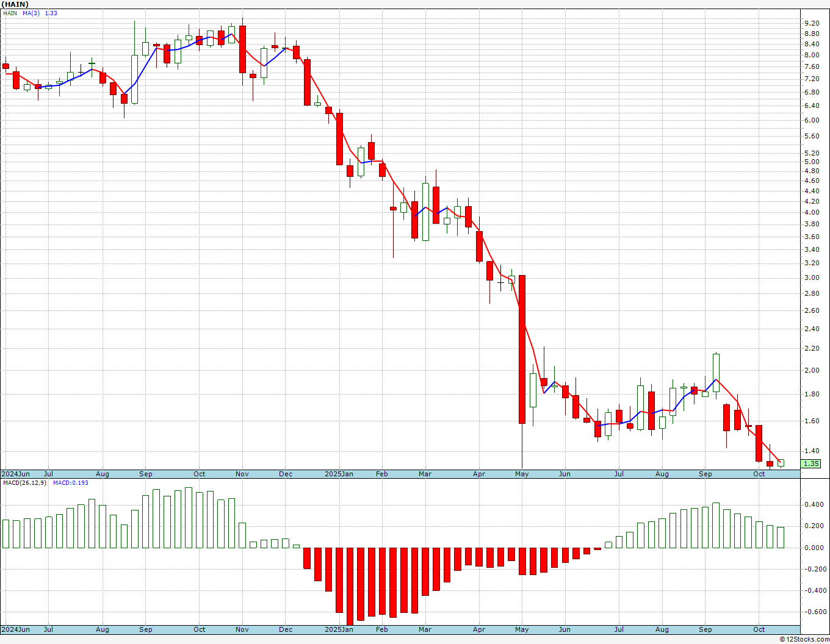Screen dimensions: 830x644
Task: Select the 1.60 price level label
Action: [x=812, y=421]
